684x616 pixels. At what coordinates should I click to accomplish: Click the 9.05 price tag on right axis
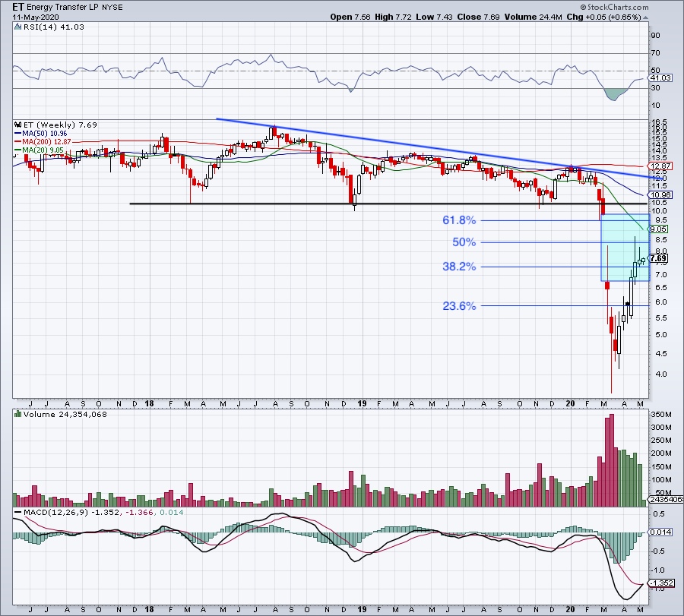tap(658, 229)
